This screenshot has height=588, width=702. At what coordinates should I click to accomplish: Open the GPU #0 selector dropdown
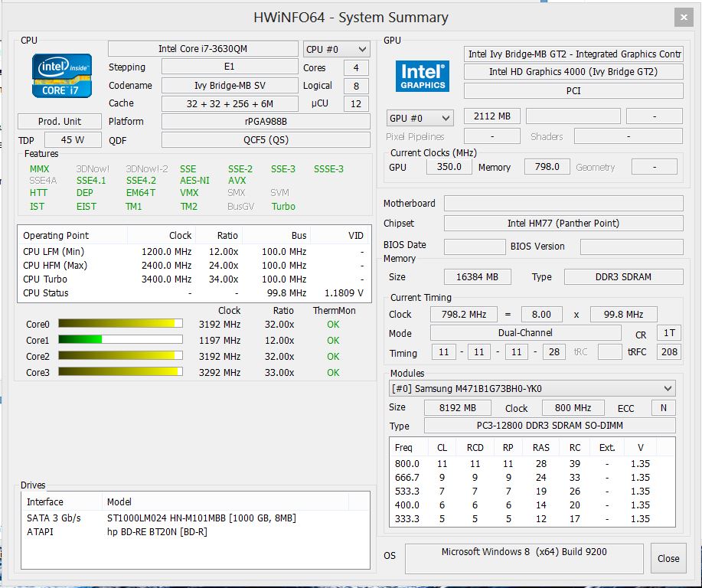point(420,118)
